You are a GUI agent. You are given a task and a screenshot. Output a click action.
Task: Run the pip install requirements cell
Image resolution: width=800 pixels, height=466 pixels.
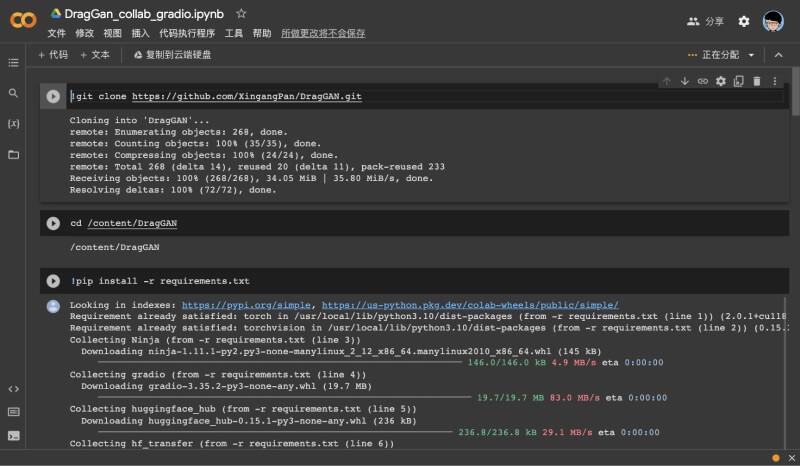53,281
